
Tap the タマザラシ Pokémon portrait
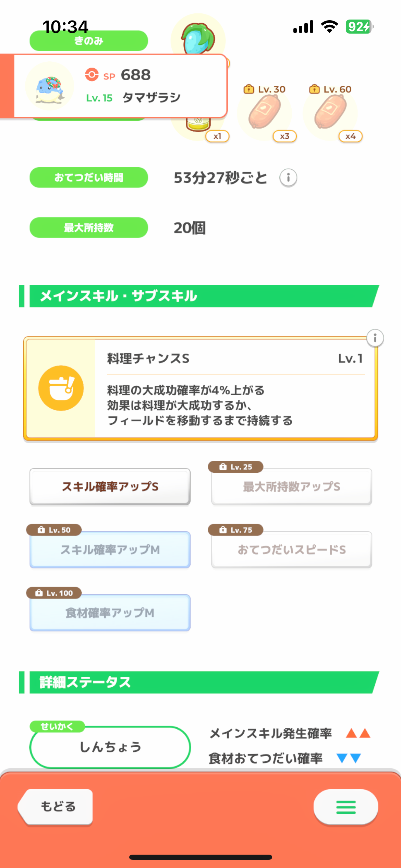tap(50, 86)
